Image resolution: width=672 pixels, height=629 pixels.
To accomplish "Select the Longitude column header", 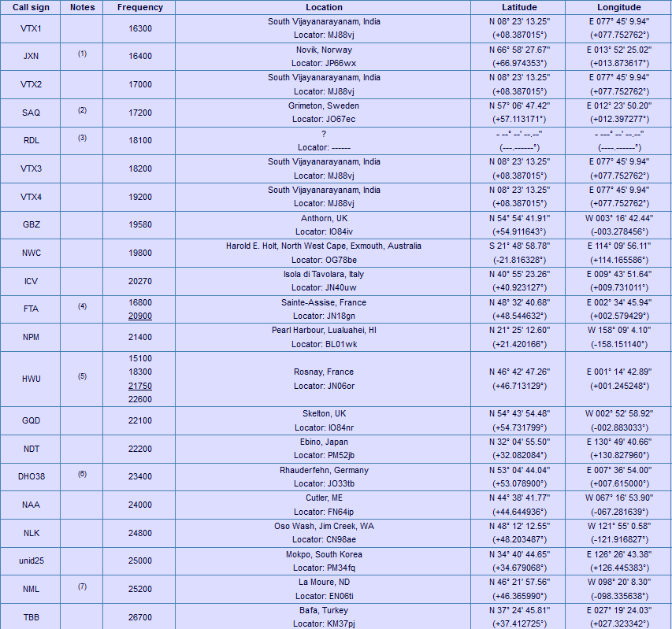I will 618,7.
